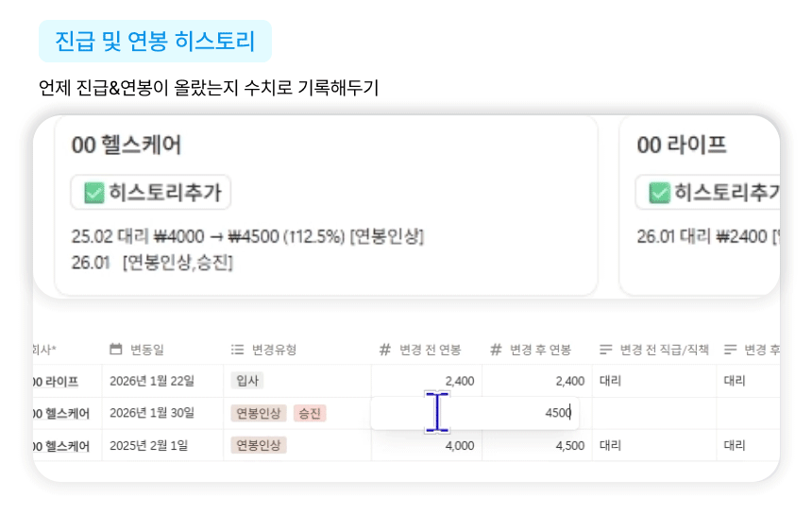Screen dimensions: 812x515
Task: Click the text icon beside 변경 전 직급/직책
Action: pyautogui.click(x=606, y=350)
